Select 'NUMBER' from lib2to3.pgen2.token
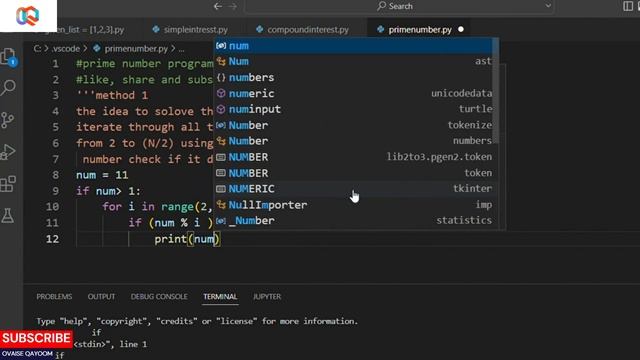The width and height of the screenshot is (640, 360). tap(353, 157)
